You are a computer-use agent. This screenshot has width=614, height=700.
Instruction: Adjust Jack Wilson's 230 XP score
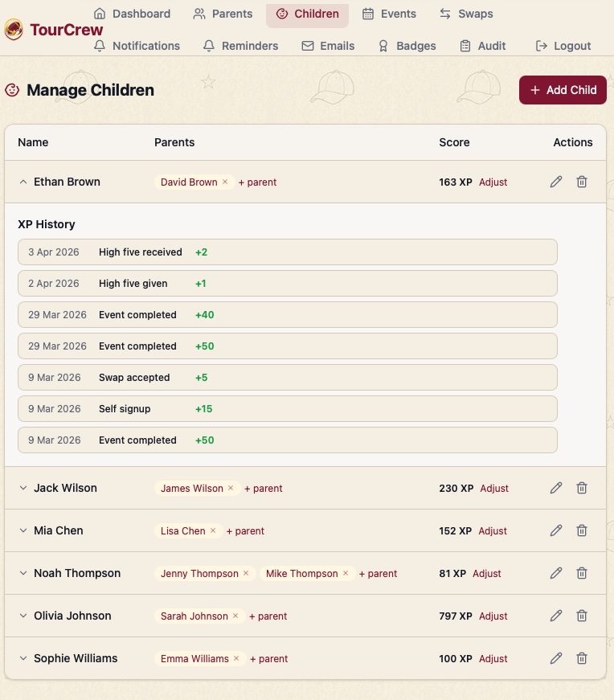point(494,489)
